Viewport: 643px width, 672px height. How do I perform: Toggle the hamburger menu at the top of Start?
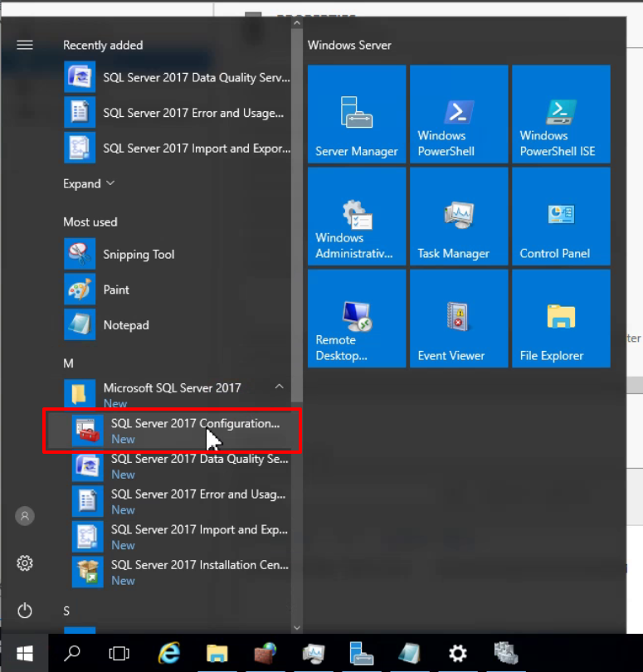(25, 45)
